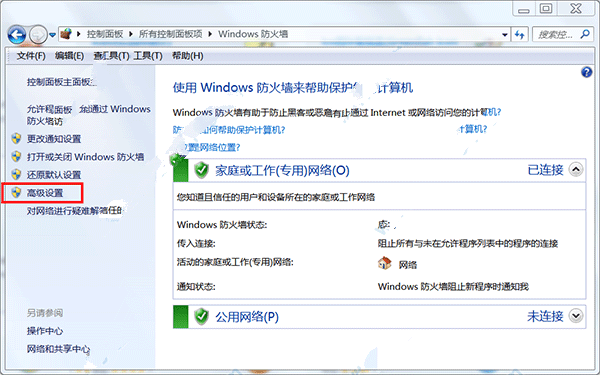The height and width of the screenshot is (375, 600).
Task: Open 操作中心 link
Action: pyautogui.click(x=45, y=331)
